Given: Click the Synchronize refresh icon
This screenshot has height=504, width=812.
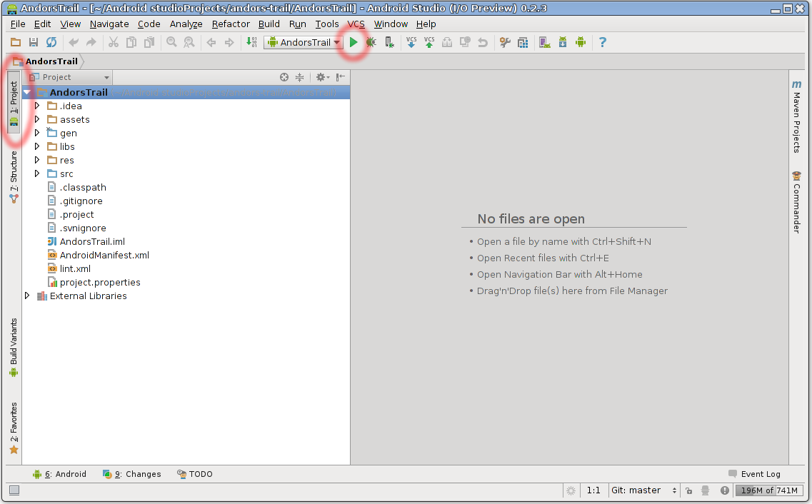Looking at the screenshot, I should tap(51, 42).
